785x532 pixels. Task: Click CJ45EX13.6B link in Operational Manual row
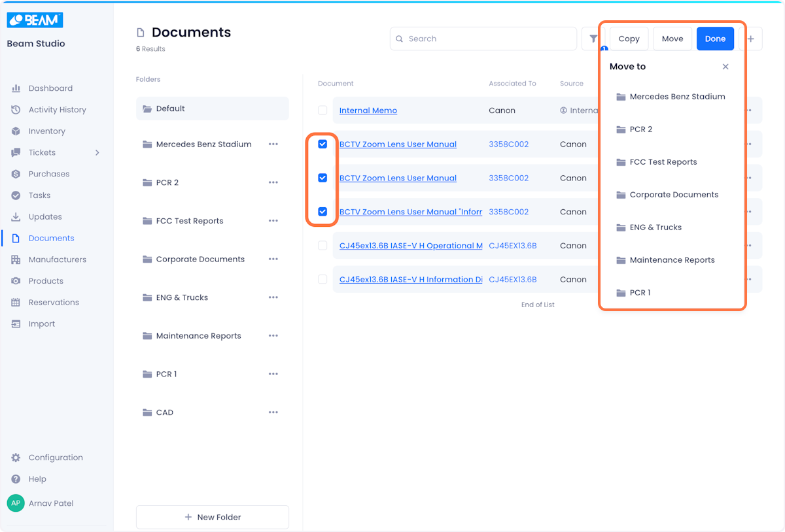pyautogui.click(x=513, y=246)
